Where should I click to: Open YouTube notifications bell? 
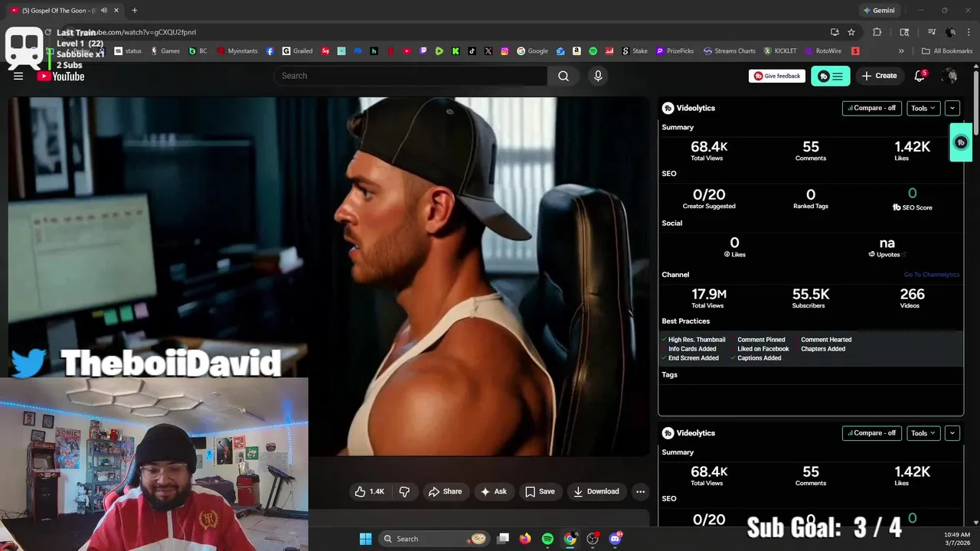920,76
